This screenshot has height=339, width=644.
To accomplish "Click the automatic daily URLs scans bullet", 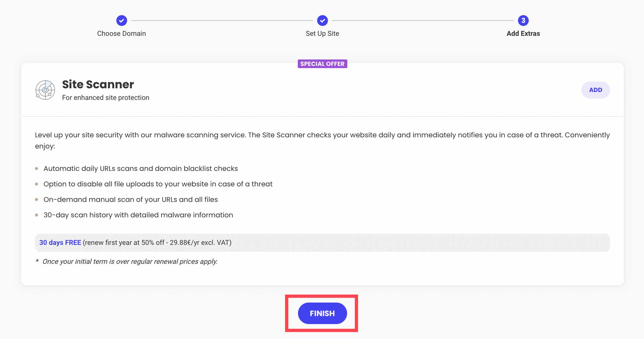I will tap(141, 168).
